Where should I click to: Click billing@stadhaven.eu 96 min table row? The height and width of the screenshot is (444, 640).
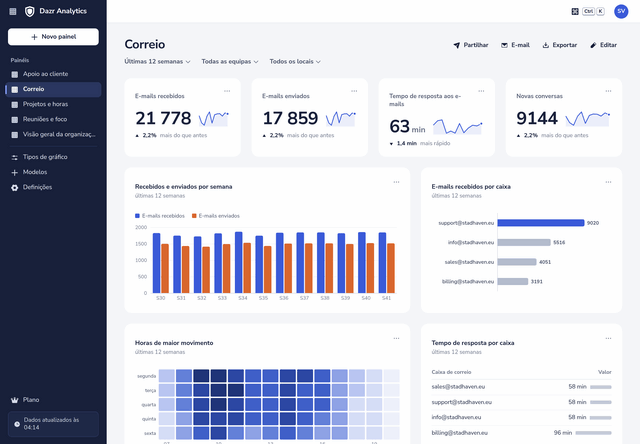point(521,433)
